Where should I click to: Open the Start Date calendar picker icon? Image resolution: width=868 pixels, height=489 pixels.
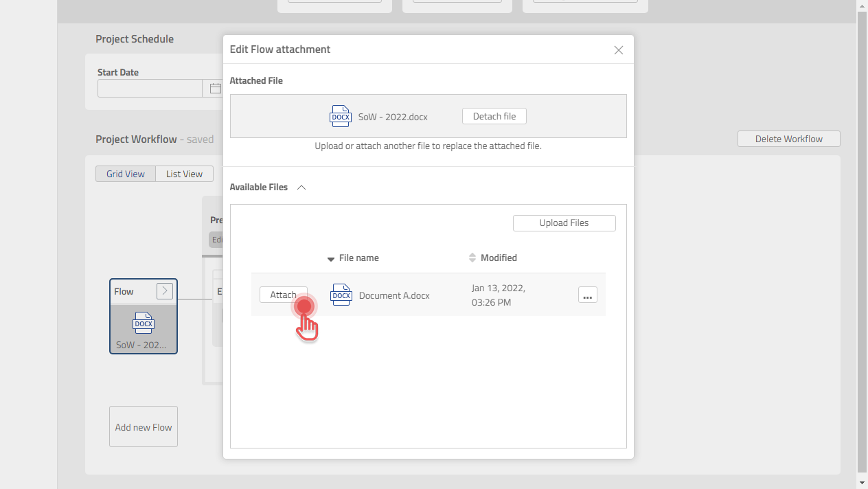pos(215,88)
